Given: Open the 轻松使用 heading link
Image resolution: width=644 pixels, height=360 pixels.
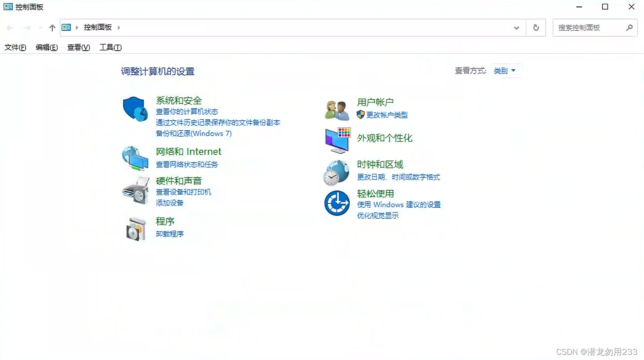Looking at the screenshot, I should pos(375,193).
